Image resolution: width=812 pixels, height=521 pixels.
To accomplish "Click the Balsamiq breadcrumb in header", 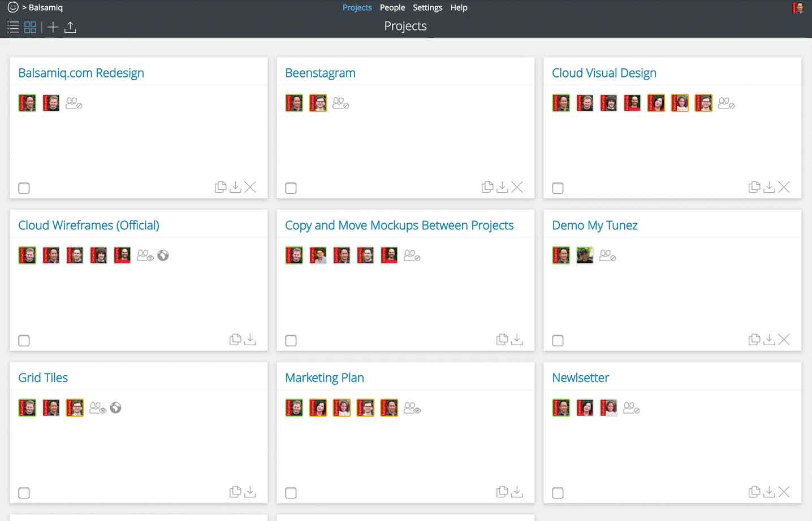I will coord(46,7).
